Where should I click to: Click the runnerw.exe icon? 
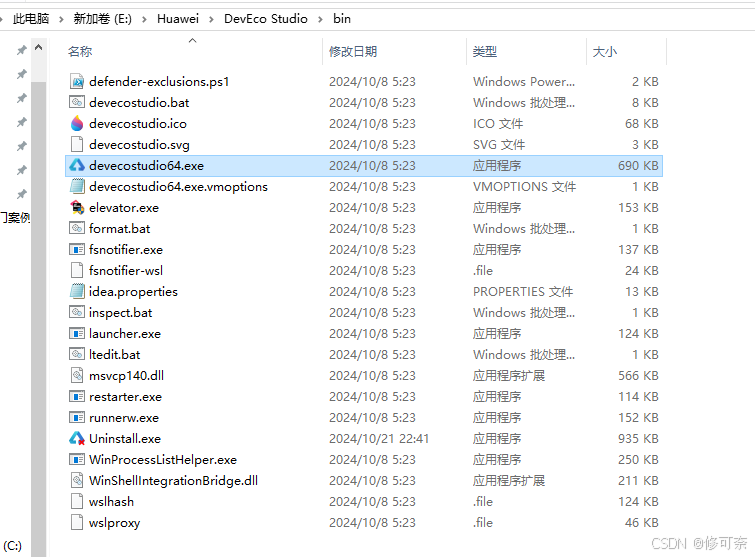[x=77, y=417]
